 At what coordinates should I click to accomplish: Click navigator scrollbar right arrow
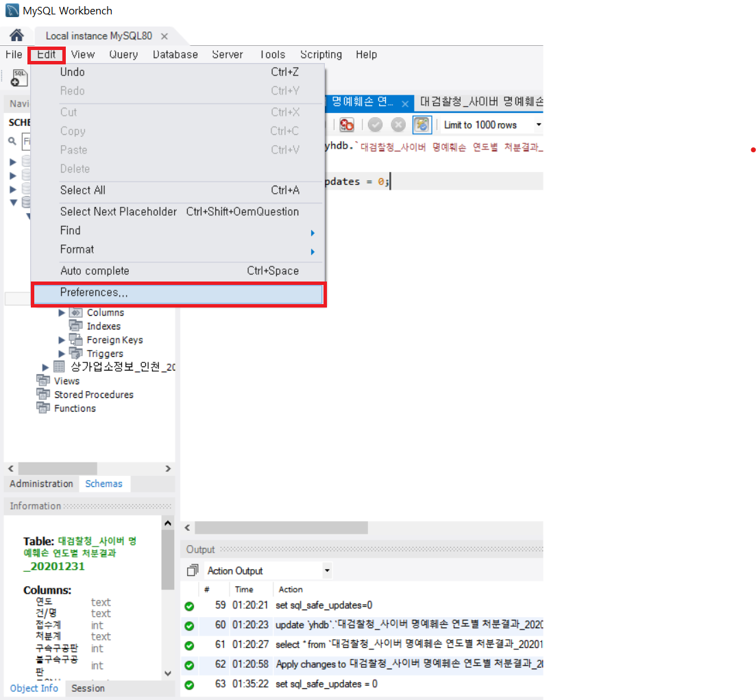pyautogui.click(x=168, y=468)
